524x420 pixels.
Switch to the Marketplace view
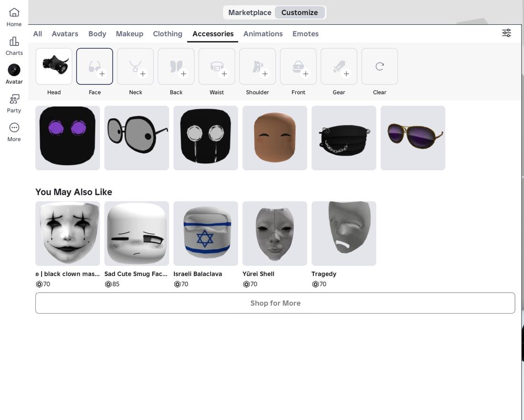pos(249,12)
